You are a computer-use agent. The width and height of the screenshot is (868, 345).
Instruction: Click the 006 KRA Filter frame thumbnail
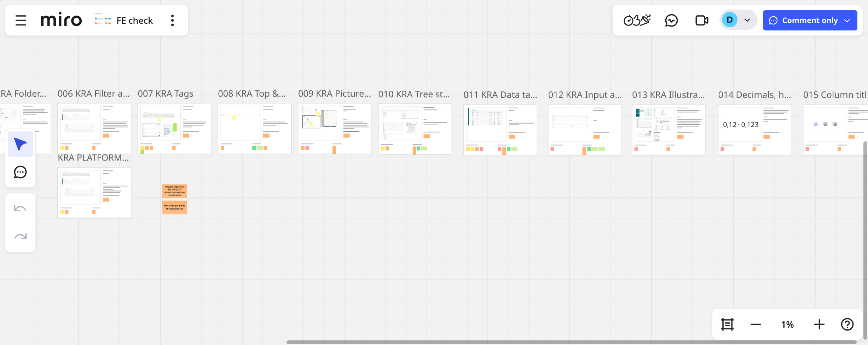pos(94,128)
